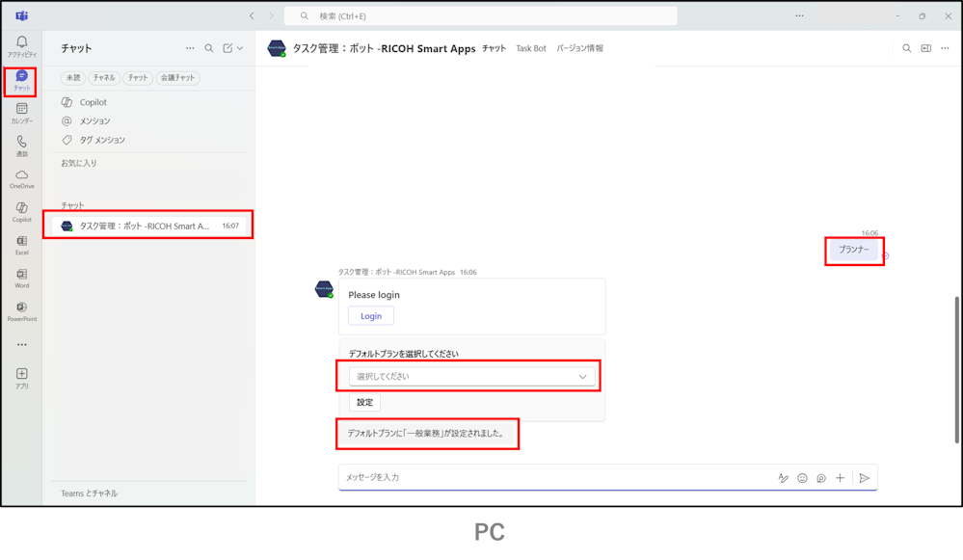The width and height of the screenshot is (963, 560).
Task: Click the 一般業務 confirmation message
Action: pos(426,434)
